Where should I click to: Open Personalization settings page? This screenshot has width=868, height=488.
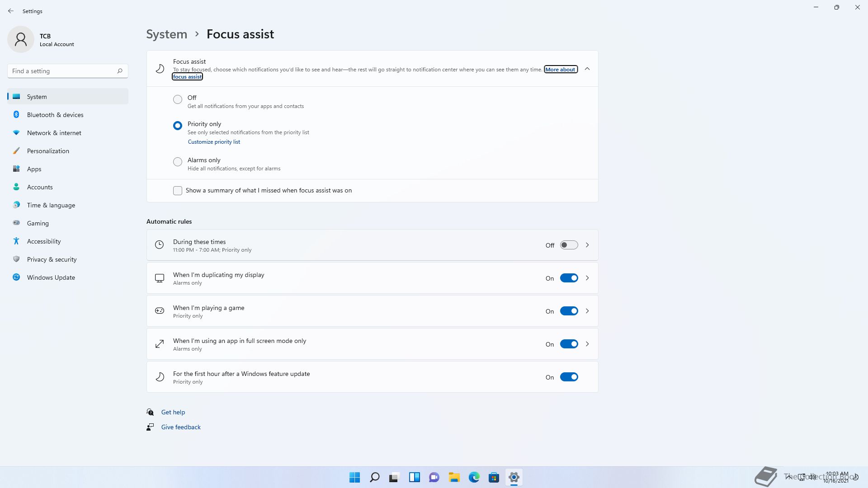[x=68, y=151]
